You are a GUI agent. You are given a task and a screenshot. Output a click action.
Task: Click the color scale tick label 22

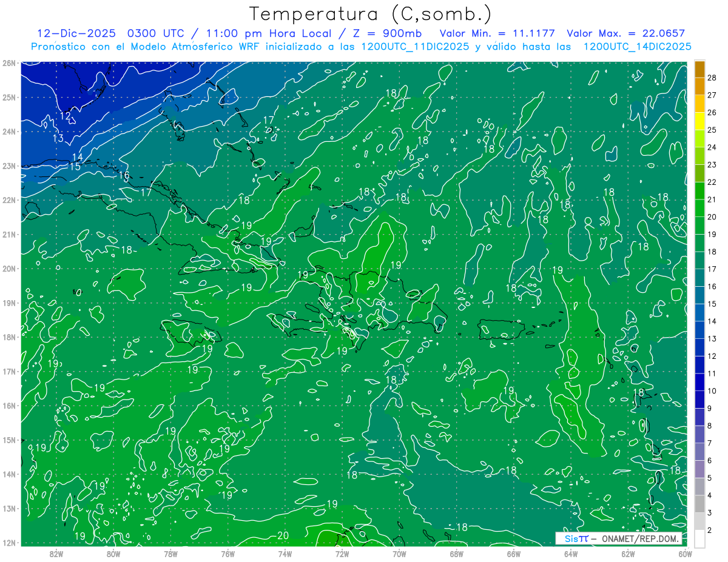point(712,182)
